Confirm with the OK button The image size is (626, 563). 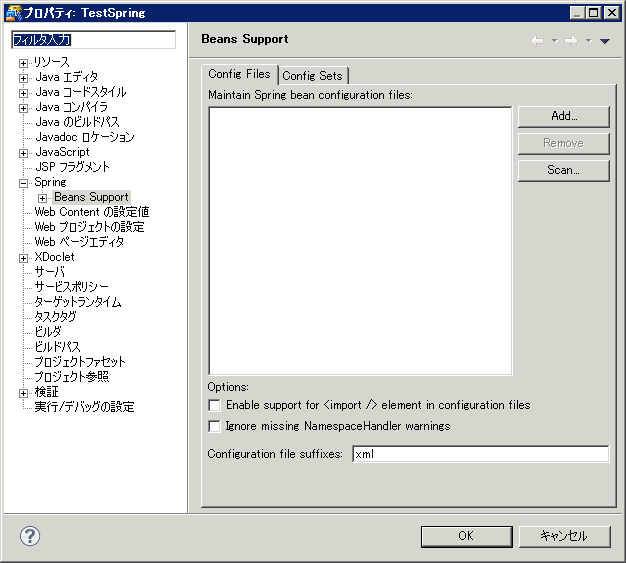click(x=466, y=536)
